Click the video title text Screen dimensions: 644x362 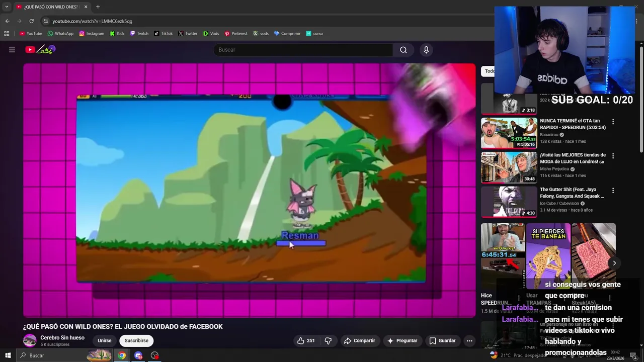[123, 327]
